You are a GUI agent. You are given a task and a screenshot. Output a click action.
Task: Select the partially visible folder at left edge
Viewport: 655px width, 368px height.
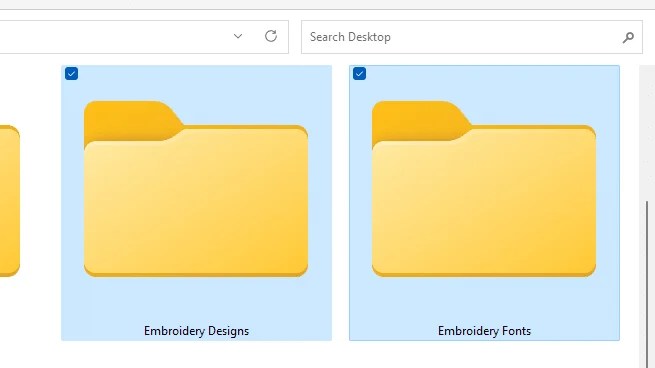pos(10,200)
